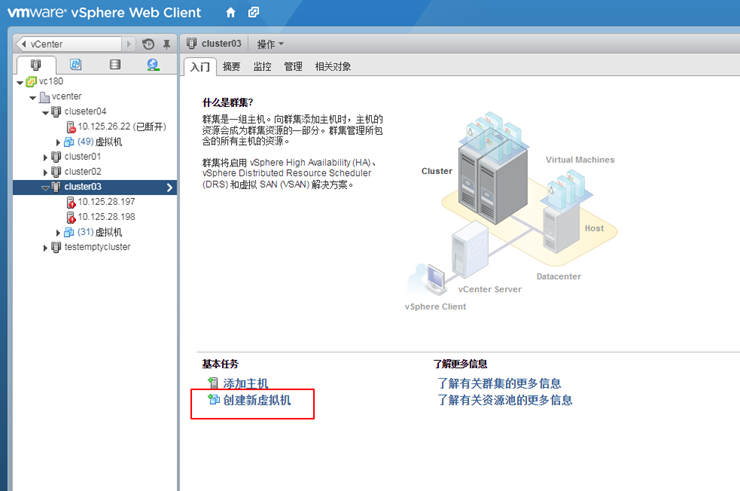Click the vc180 vCenter server icon
740x491 pixels.
point(31,82)
